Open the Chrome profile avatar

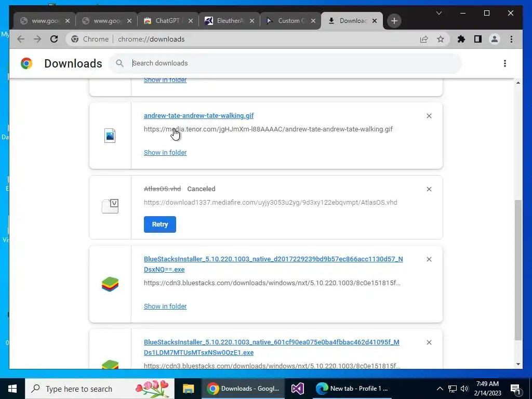coord(495,39)
